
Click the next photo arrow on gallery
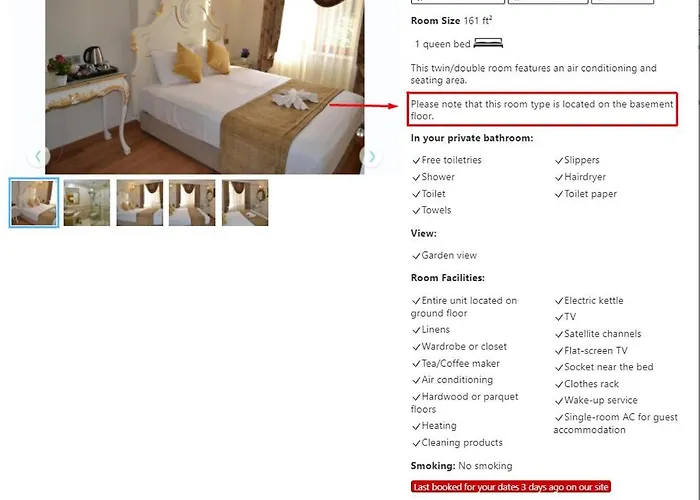(371, 156)
